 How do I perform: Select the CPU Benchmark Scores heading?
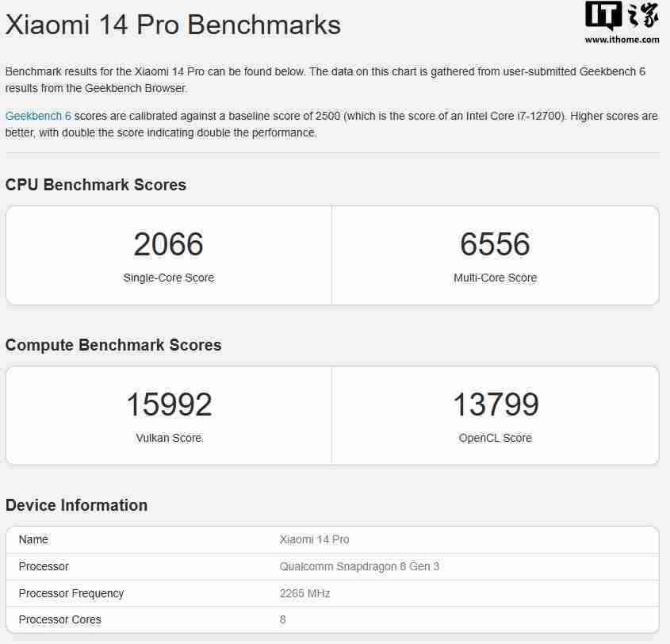(95, 185)
